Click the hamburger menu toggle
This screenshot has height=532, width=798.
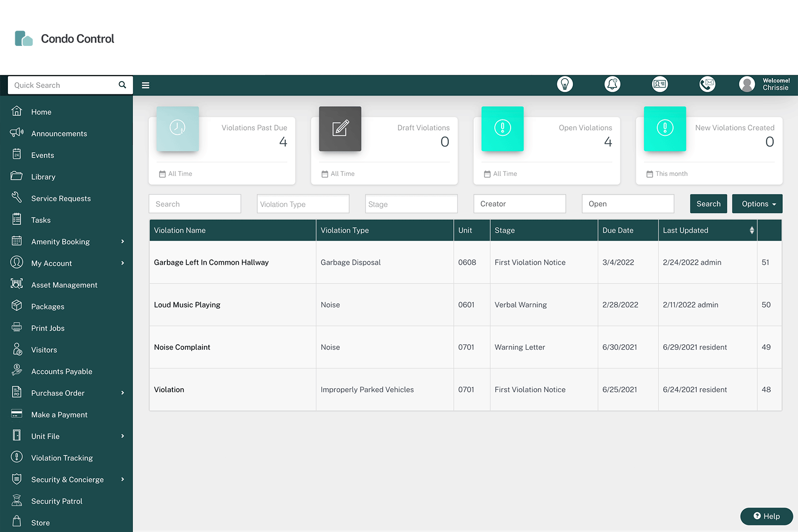[x=145, y=85]
